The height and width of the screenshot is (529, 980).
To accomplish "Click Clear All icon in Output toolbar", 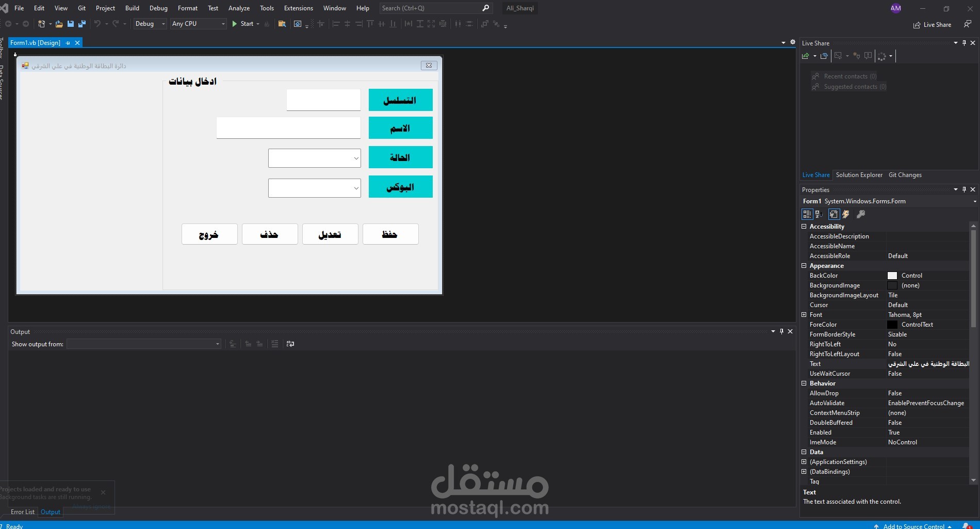I will pyautogui.click(x=274, y=344).
